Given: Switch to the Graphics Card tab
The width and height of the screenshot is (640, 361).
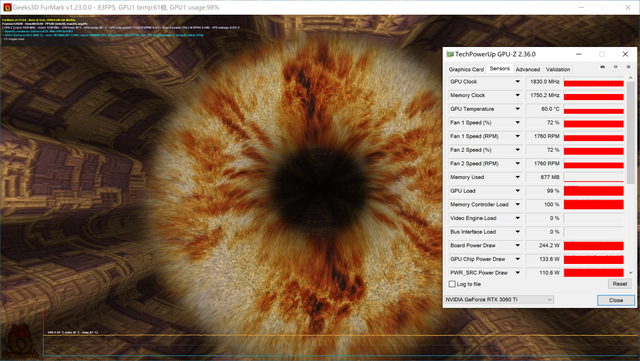Looking at the screenshot, I should pyautogui.click(x=466, y=69).
